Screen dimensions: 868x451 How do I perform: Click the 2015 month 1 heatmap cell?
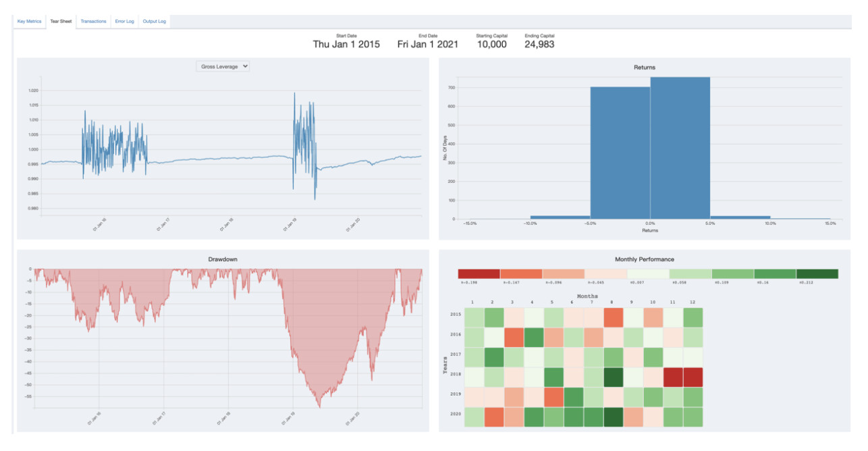tap(474, 317)
